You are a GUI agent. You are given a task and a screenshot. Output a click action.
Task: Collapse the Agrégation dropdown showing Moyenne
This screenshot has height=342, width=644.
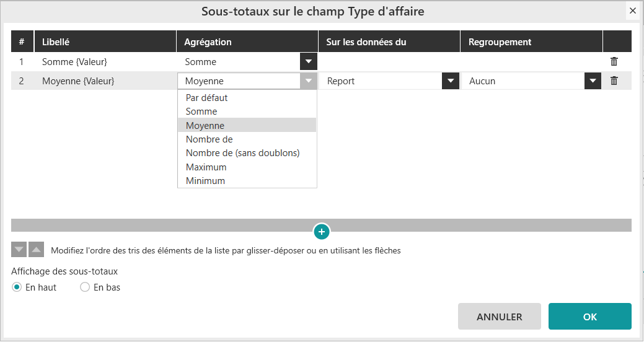308,81
